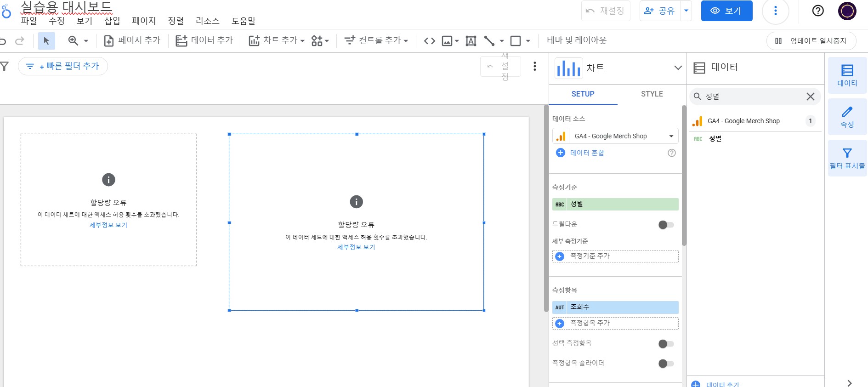Click the redo arrow icon

tap(20, 41)
